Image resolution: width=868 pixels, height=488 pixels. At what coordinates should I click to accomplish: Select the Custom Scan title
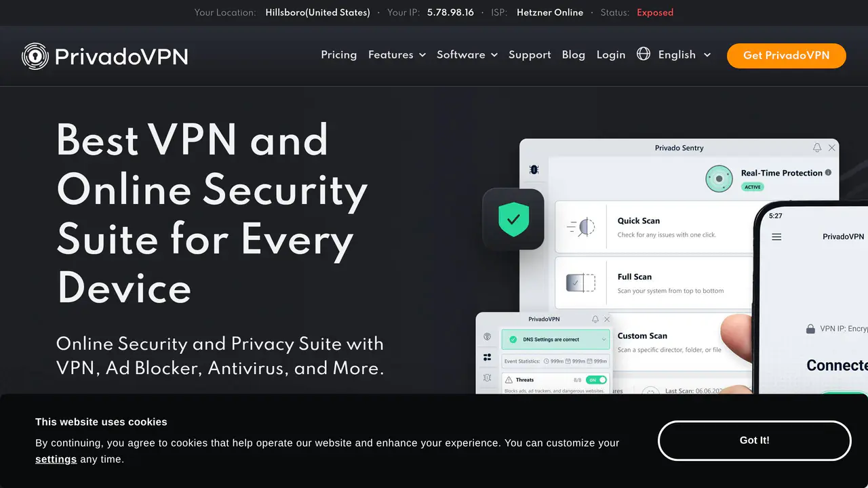coord(642,335)
